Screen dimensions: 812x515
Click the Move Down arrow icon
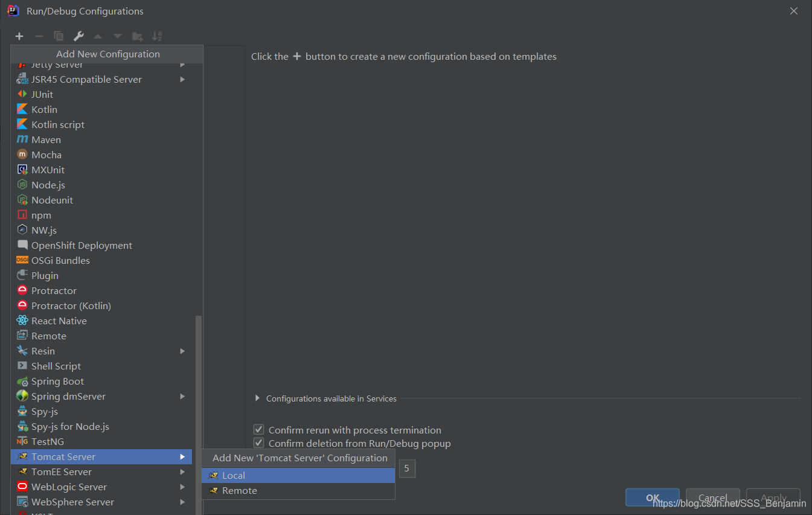tap(118, 36)
